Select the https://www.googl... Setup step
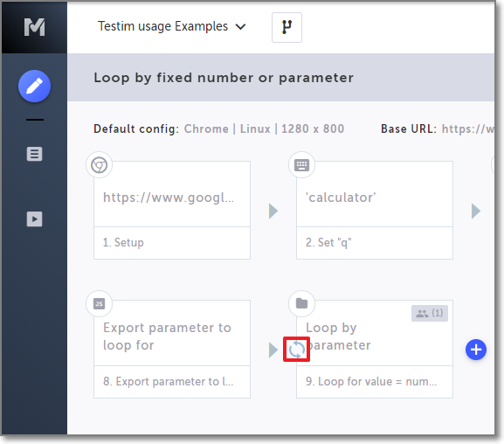Image resolution: width=504 pixels, height=444 pixels. [x=172, y=210]
